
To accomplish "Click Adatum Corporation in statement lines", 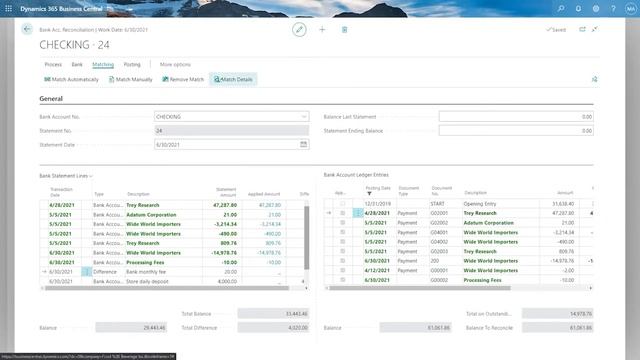I will coord(151,215).
